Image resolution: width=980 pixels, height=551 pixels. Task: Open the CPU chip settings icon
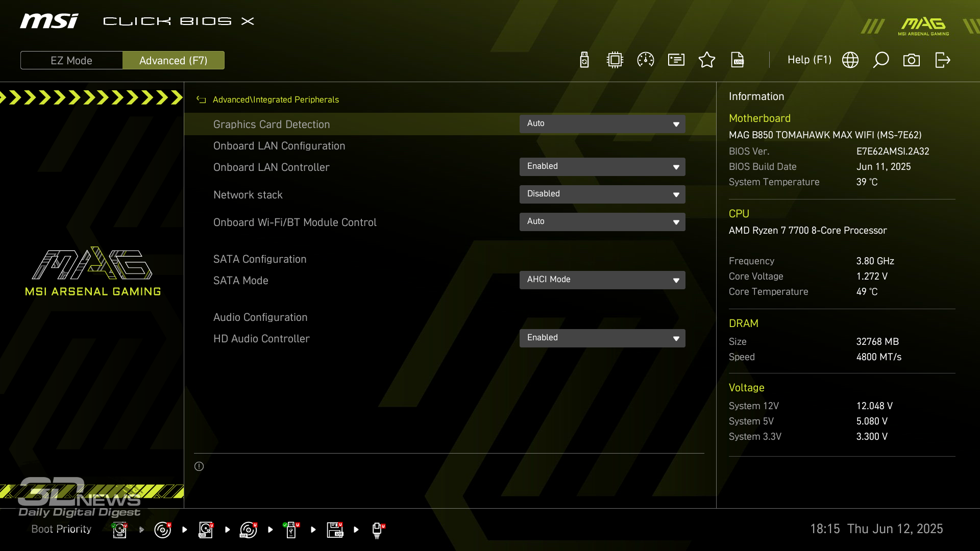(615, 60)
